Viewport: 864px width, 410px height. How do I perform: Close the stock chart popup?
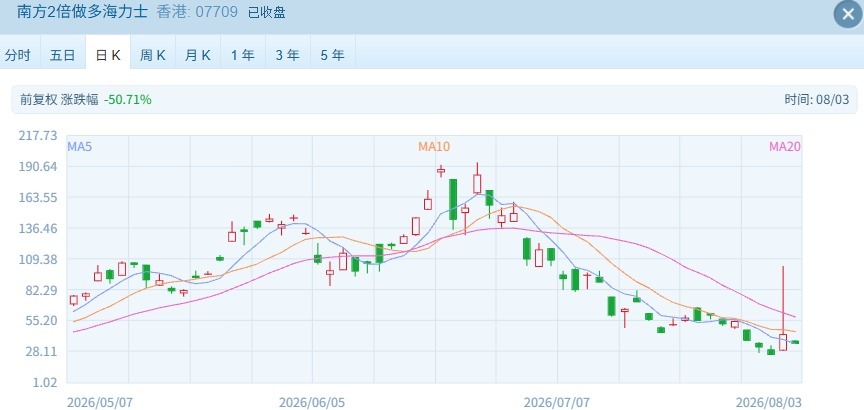point(847,14)
